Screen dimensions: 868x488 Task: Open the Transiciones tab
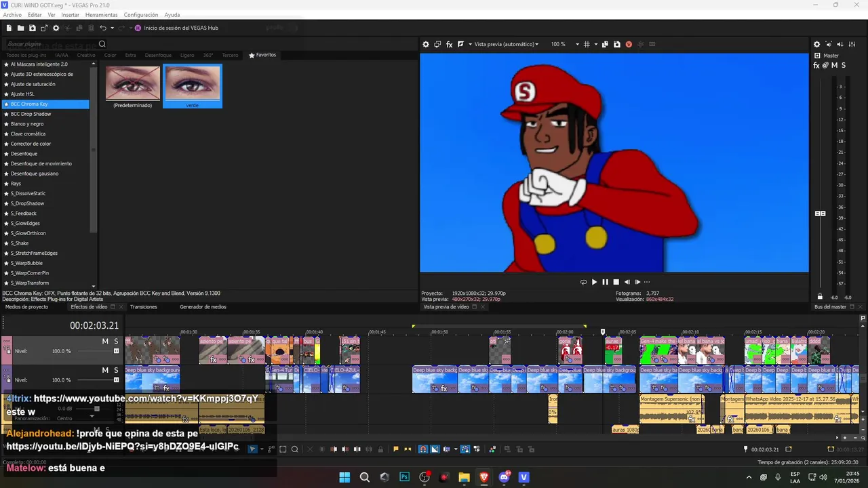click(144, 307)
